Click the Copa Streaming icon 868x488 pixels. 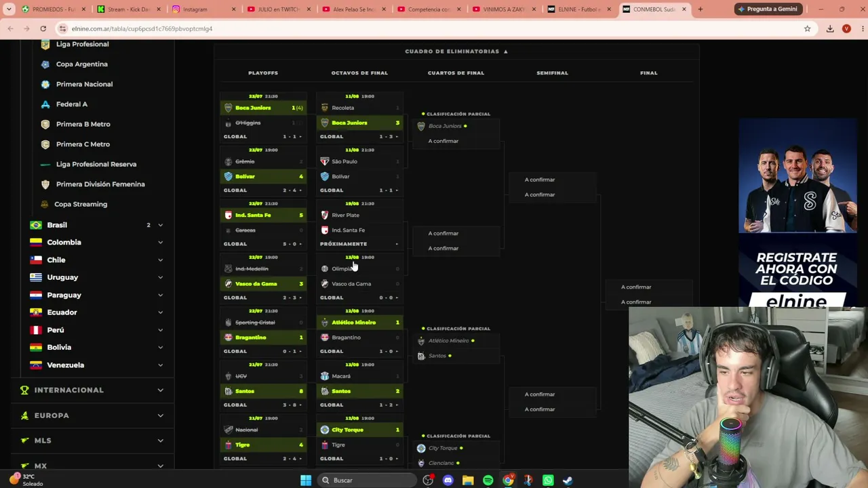[45, 204]
